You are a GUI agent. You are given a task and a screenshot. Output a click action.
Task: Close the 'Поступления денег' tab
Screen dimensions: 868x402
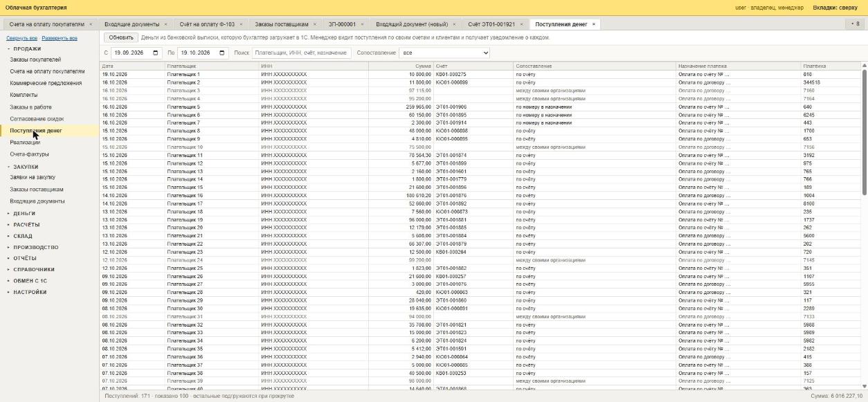tap(594, 24)
